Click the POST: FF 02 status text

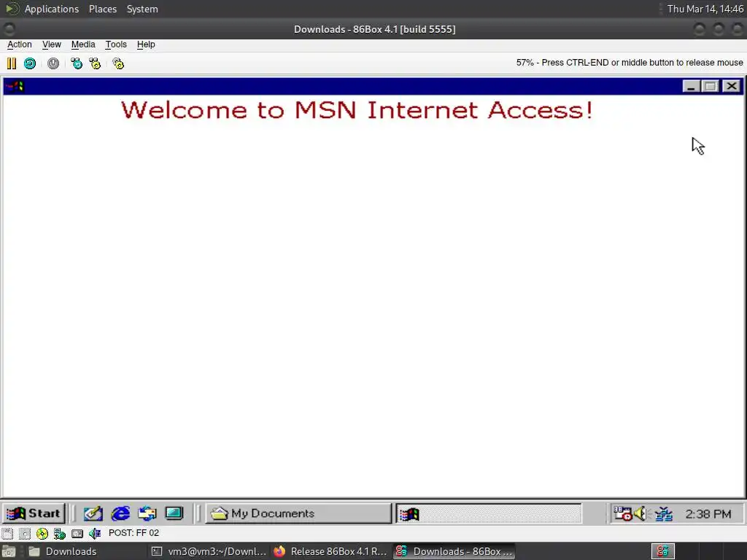tap(134, 533)
